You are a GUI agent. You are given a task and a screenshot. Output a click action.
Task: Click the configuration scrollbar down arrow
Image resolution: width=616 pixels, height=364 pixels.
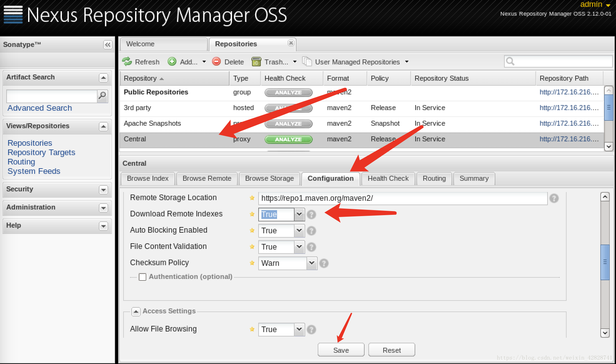coord(605,333)
